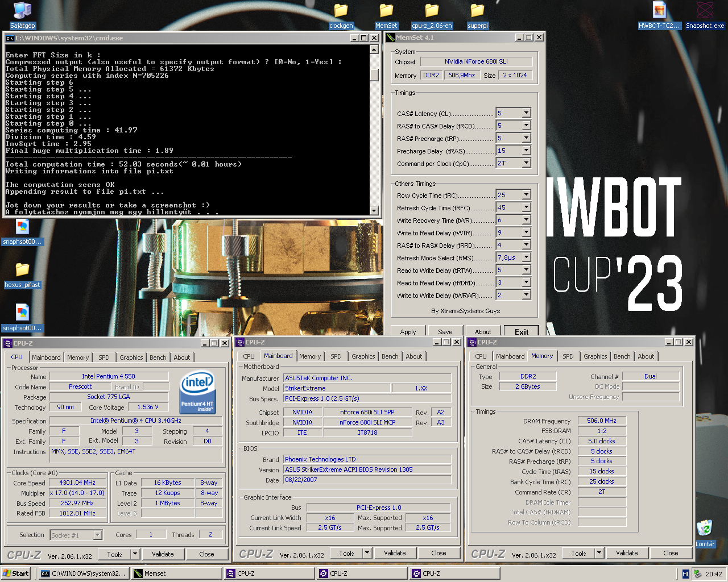
Task: Click the cmd.exe scrollbar down arrow
Action: click(x=374, y=211)
